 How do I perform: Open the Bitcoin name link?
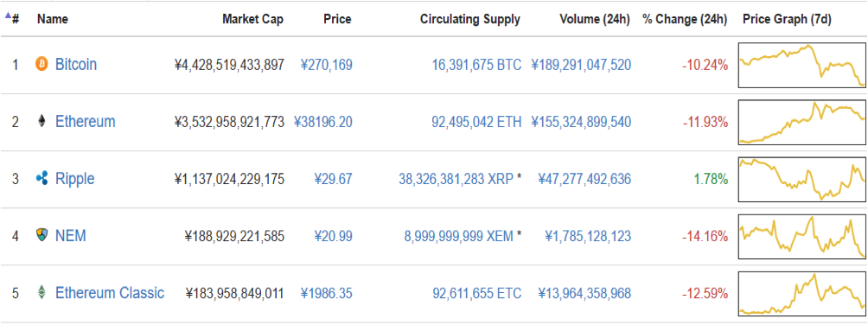click(76, 65)
